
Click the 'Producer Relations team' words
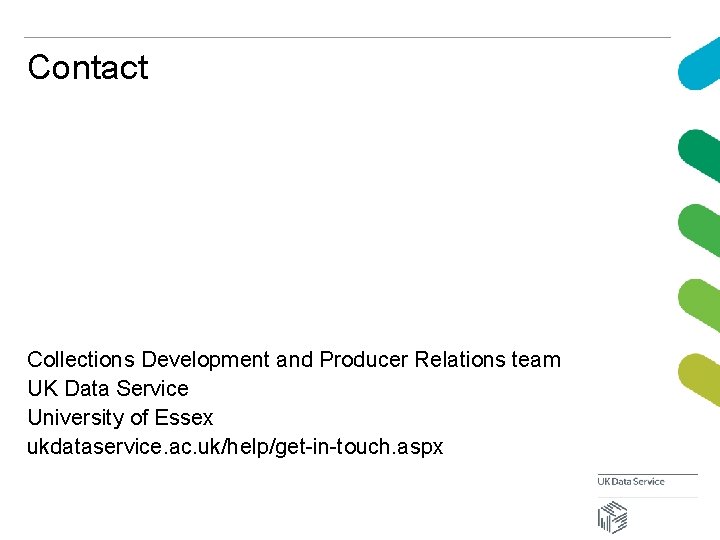[x=440, y=359]
